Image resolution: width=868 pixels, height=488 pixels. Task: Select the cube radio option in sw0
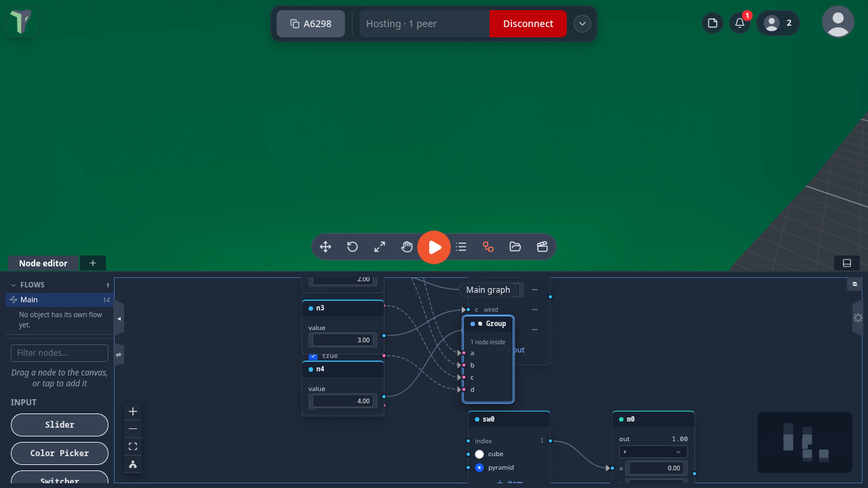[479, 454]
